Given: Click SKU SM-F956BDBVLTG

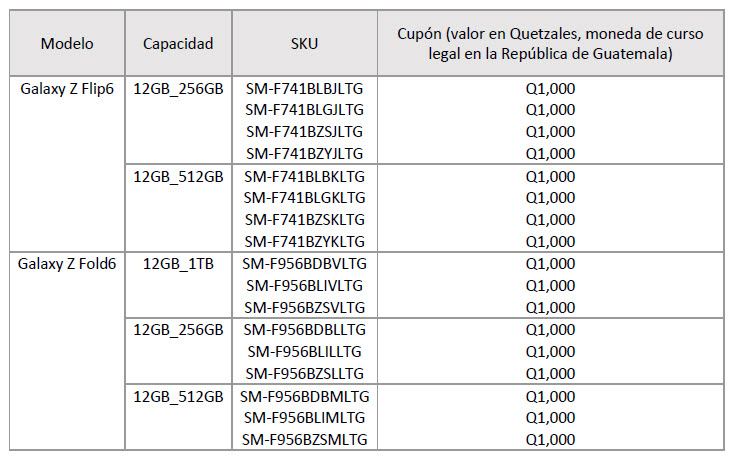Looking at the screenshot, I should point(305,264).
